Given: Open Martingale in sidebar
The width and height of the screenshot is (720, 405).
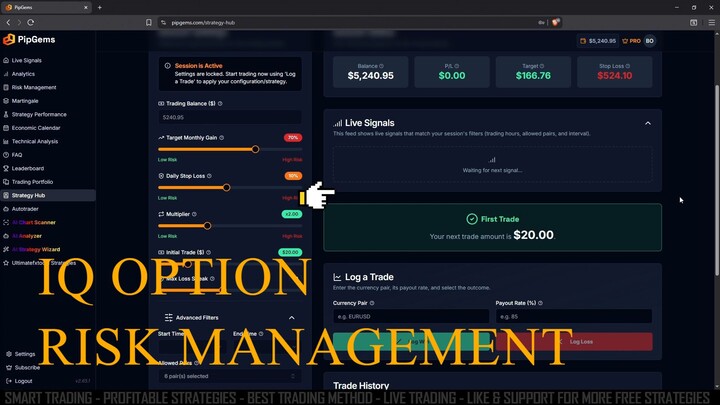Looking at the screenshot, I should (x=25, y=101).
